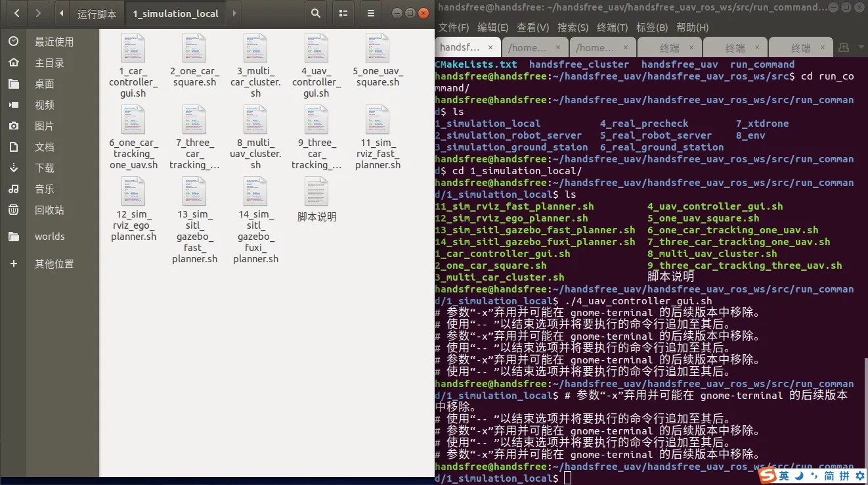Toggle 简 simplified Chinese mode
This screenshot has width=868, height=485.
pyautogui.click(x=829, y=475)
